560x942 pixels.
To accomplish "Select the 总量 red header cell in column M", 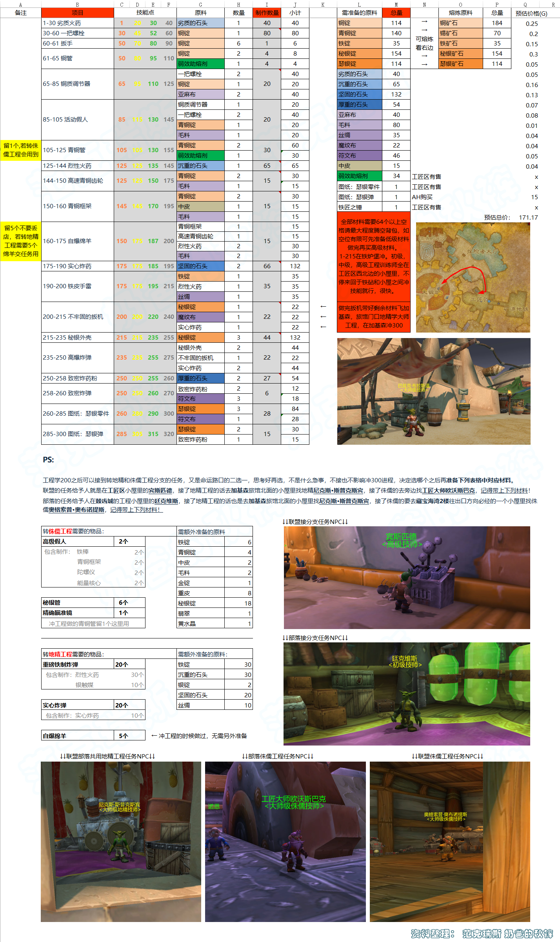I will coord(396,13).
